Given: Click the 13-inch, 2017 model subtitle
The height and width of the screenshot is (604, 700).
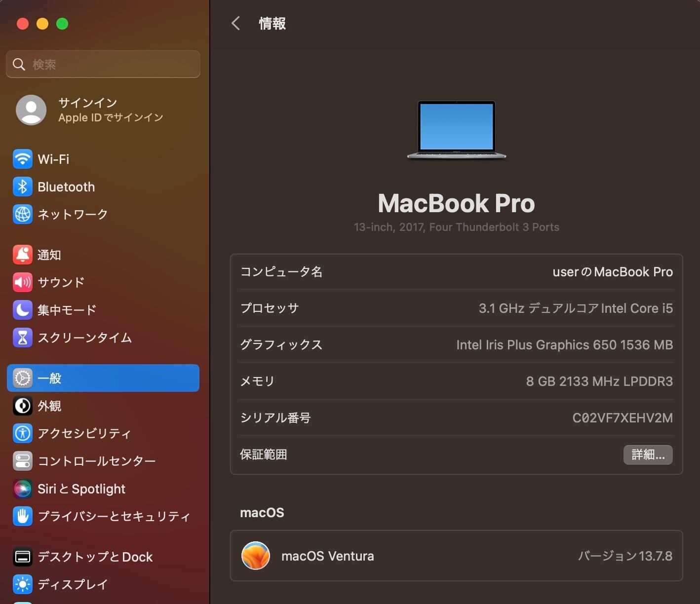Looking at the screenshot, I should 456,227.
